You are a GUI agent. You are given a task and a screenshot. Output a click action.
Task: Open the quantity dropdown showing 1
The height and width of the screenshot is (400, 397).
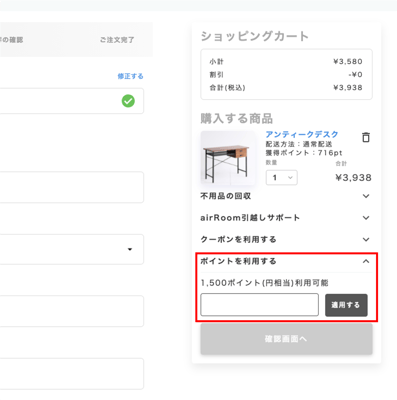(x=282, y=178)
